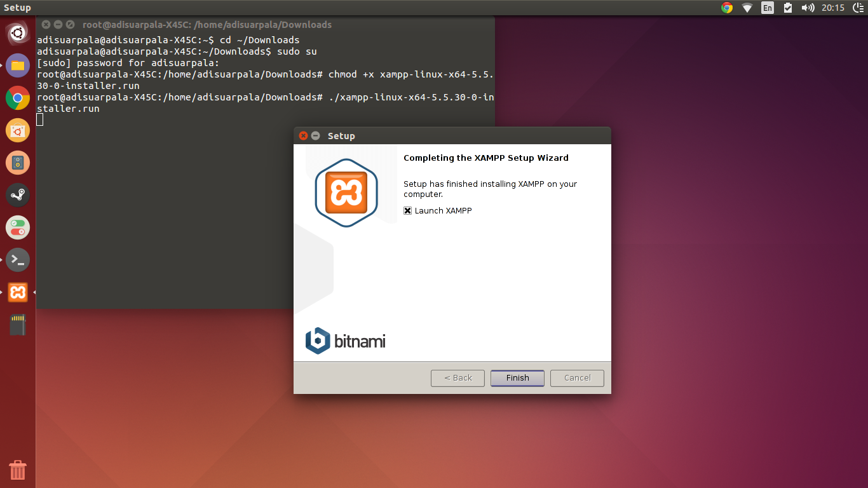This screenshot has height=488, width=868.
Task: Click the 'sudo su' command line in terminal
Action: (x=177, y=51)
